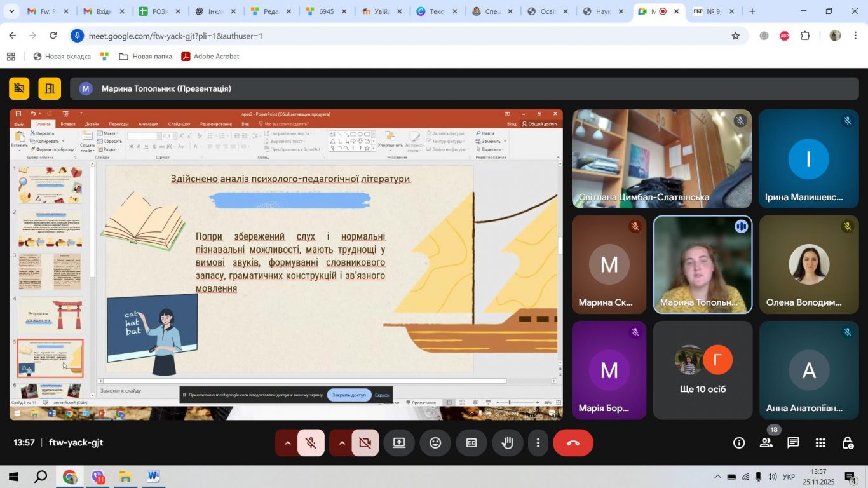
Task: Click the present screen share button
Action: pyautogui.click(x=399, y=443)
